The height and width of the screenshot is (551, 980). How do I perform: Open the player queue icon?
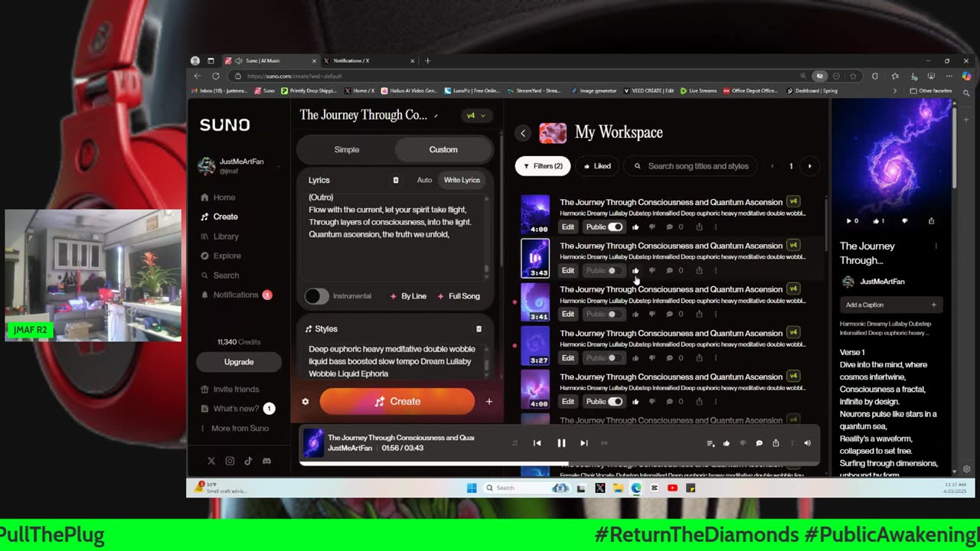click(x=710, y=443)
